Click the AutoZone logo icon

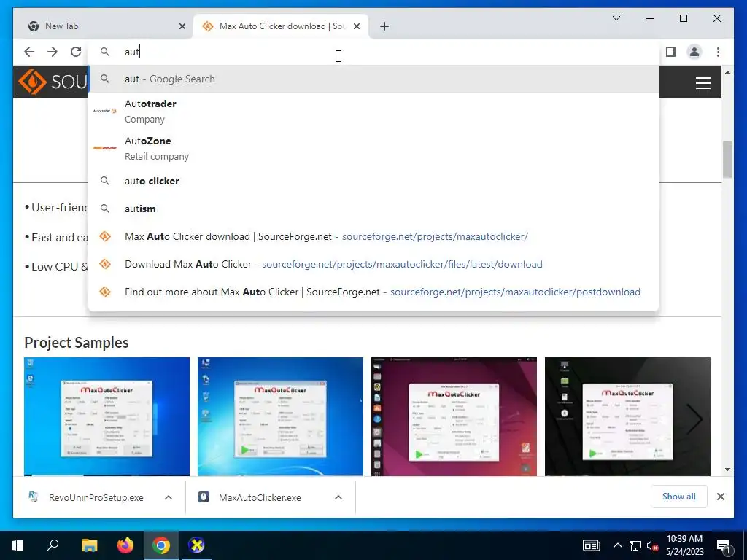click(105, 148)
